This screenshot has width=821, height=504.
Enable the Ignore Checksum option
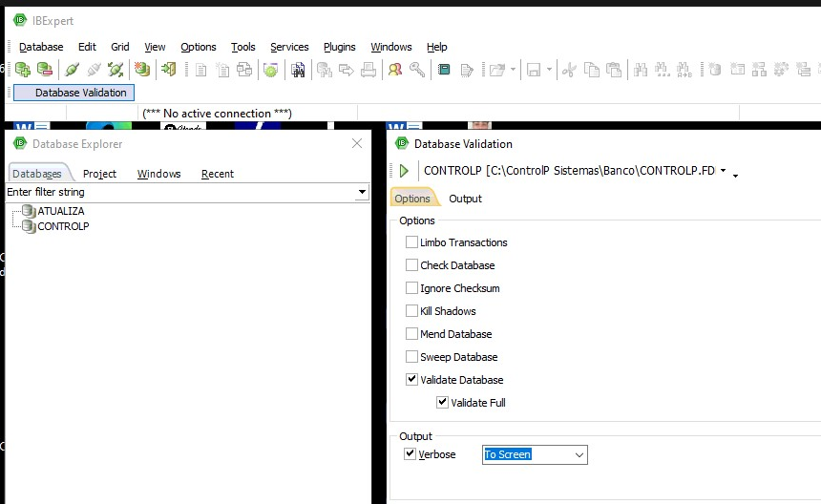point(411,288)
